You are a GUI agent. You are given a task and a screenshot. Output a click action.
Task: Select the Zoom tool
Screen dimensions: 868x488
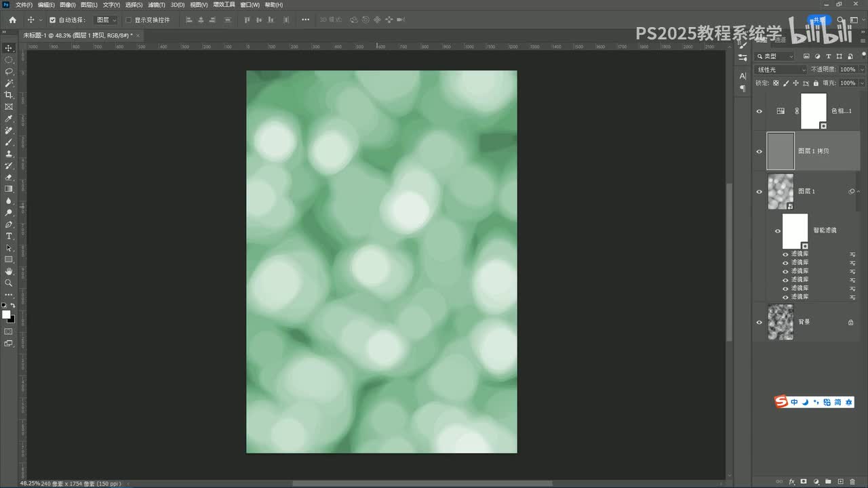pyautogui.click(x=9, y=283)
